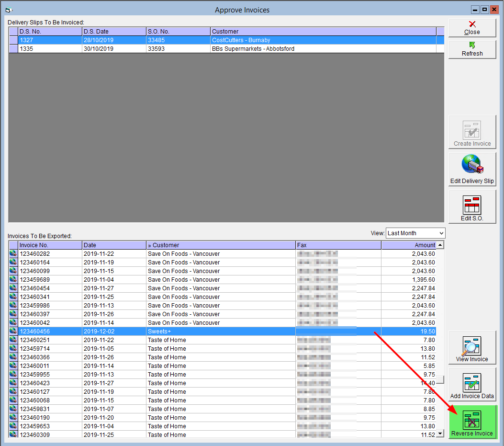Click the Refresh button
504x446 pixels.
pos(472,49)
